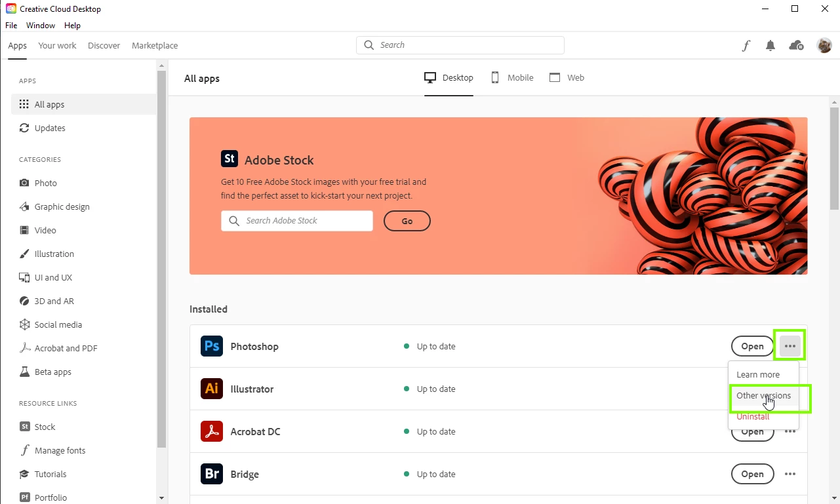Click Open button for Bridge
The image size is (840, 504).
(x=752, y=474)
